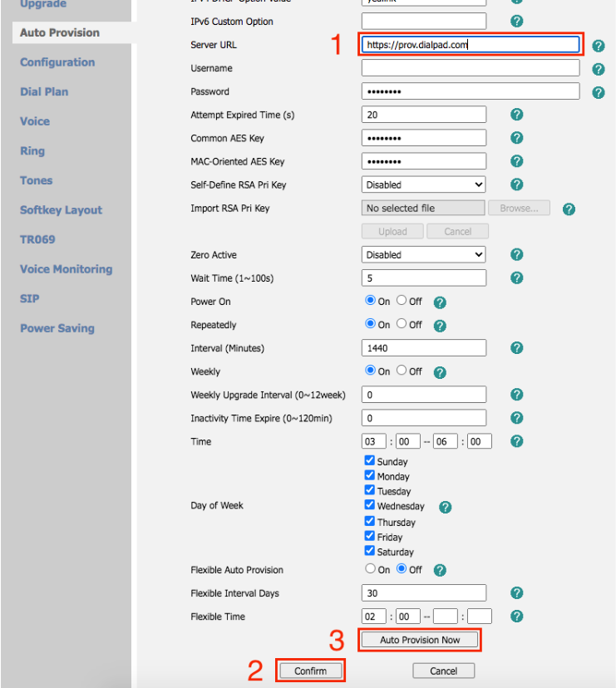Select Power On 'Off' radio button
The image size is (616, 688).
(x=402, y=300)
